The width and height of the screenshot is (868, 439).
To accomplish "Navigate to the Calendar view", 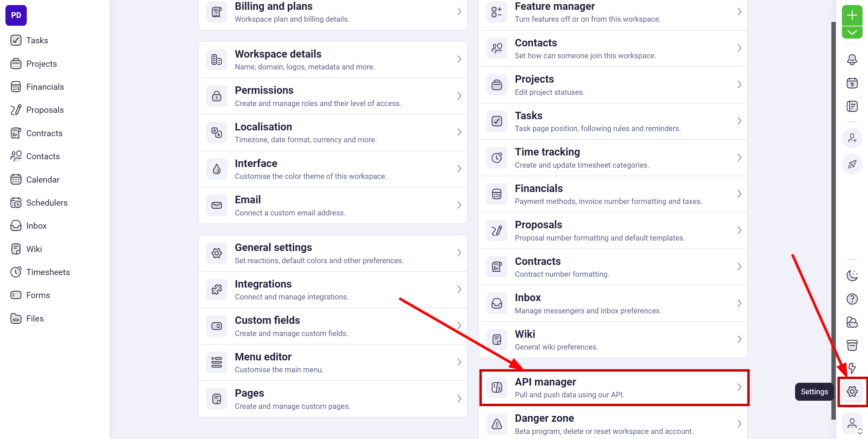I will [x=42, y=179].
